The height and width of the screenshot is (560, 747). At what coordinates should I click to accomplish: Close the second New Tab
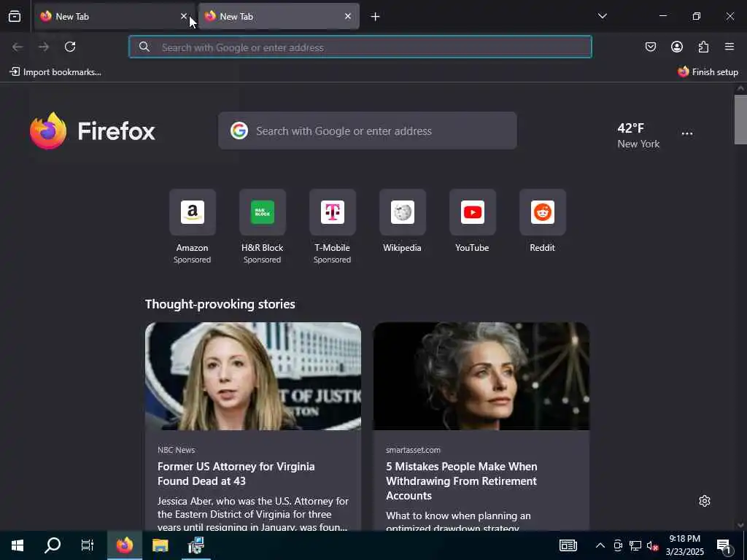(x=348, y=16)
